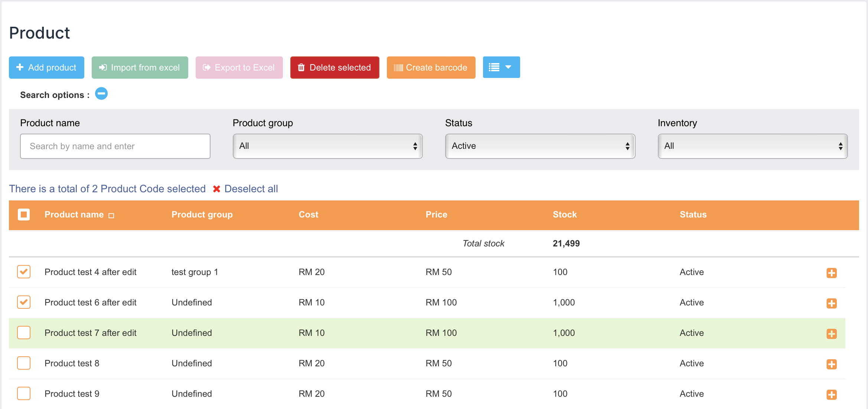Open the list view options menu
Screen dimensions: 868x409
tap(501, 68)
